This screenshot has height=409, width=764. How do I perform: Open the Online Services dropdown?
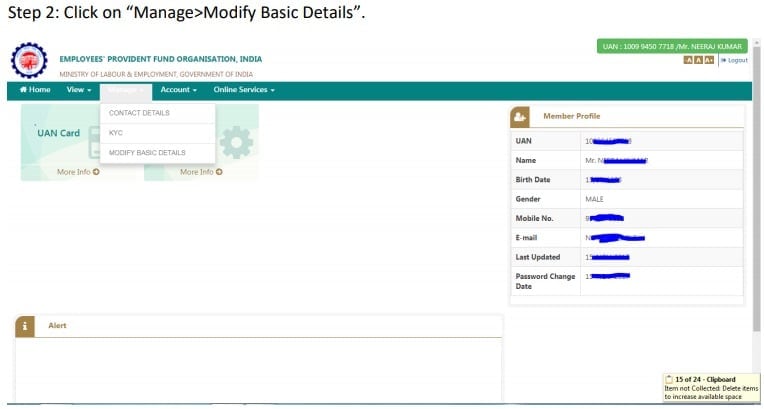pos(243,90)
